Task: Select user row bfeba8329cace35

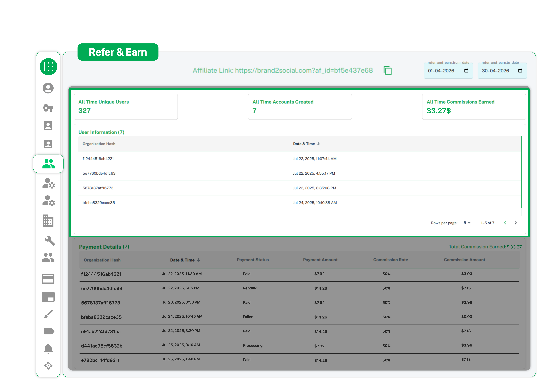Action: point(299,203)
